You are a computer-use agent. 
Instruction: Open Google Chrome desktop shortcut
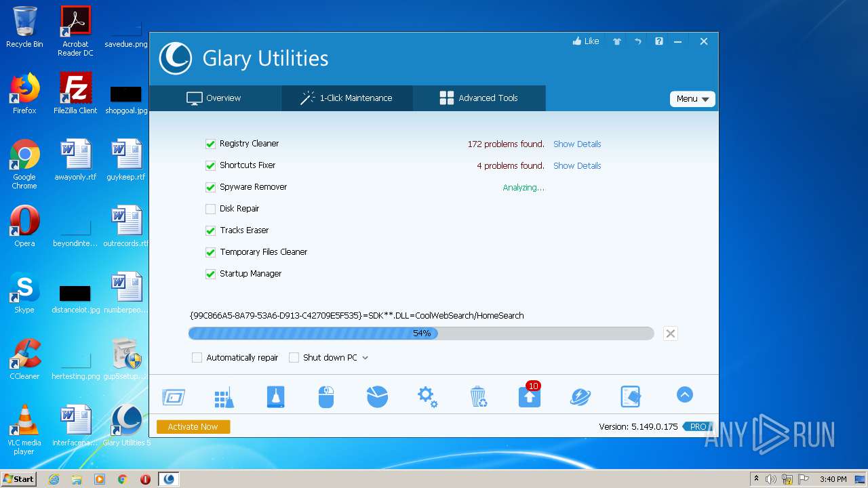pos(24,164)
